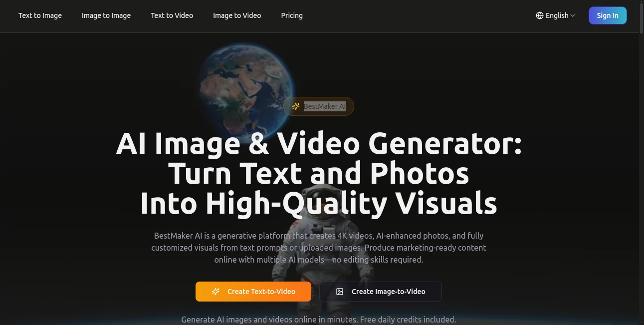Click the chevron arrow next to English
644x325 pixels.
tap(572, 15)
